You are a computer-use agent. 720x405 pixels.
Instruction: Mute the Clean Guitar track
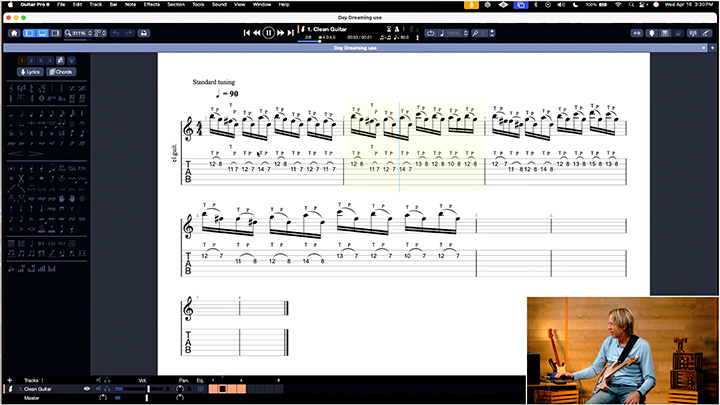[98, 389]
